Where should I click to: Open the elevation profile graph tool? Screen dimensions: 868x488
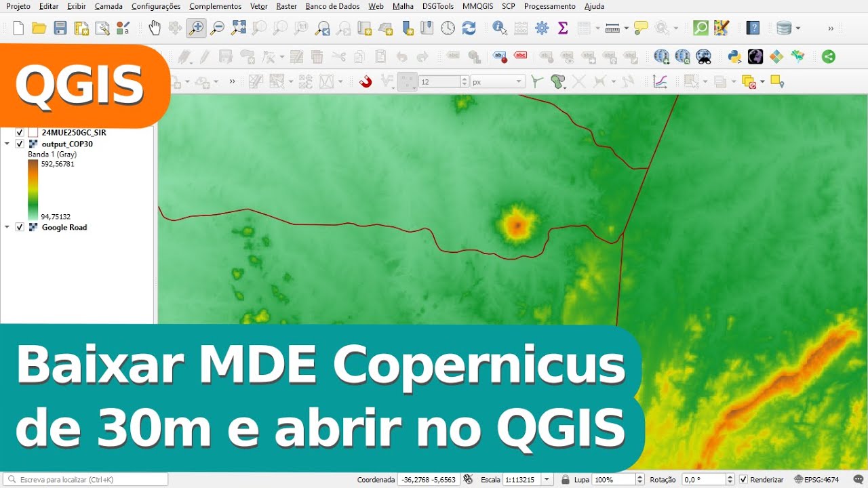click(660, 81)
